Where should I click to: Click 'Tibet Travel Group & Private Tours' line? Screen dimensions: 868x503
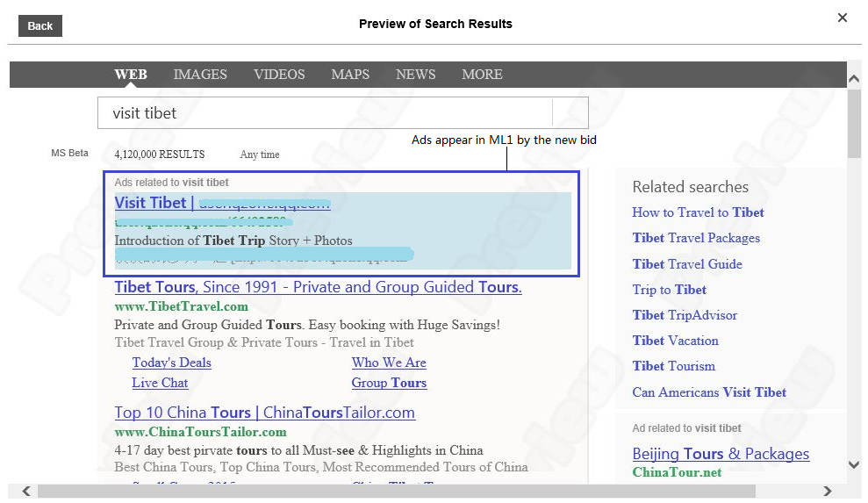264,342
